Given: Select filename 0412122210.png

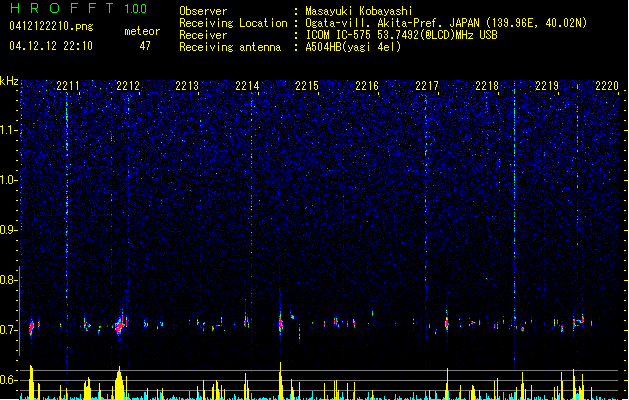Looking at the screenshot, I should click(x=51, y=26).
